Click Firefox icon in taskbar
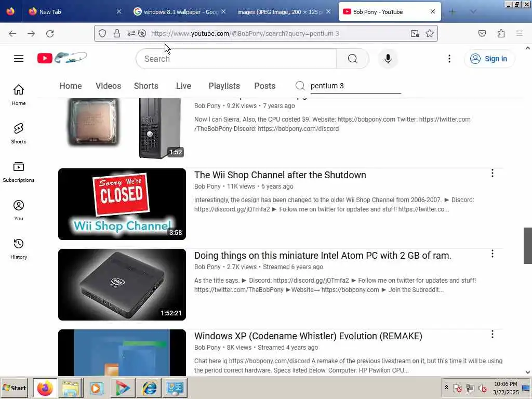This screenshot has height=399, width=532. [x=45, y=388]
